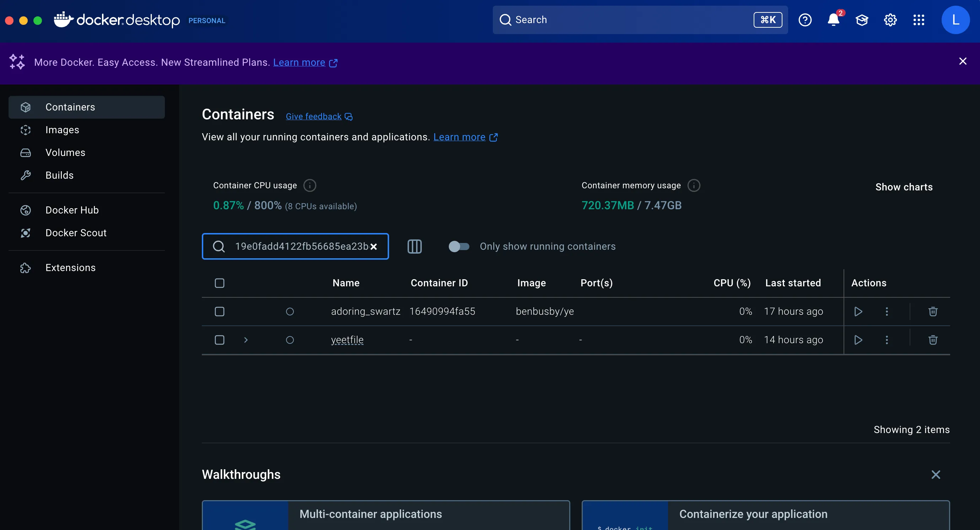Screen dimensions: 980x530
Task: Click Show charts
Action: [904, 187]
